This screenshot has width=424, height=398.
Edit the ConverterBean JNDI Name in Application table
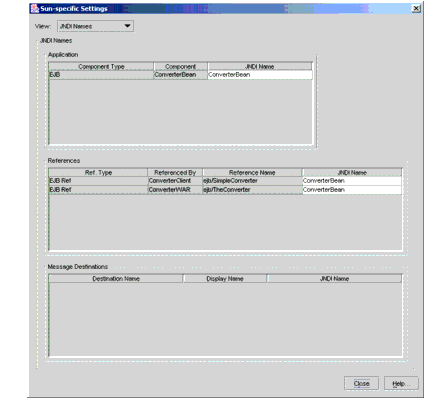coord(260,75)
